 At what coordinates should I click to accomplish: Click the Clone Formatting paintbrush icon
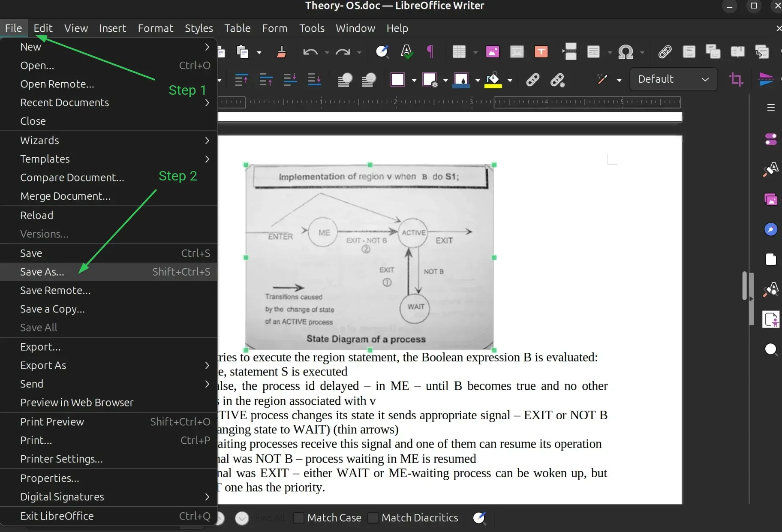click(x=281, y=52)
